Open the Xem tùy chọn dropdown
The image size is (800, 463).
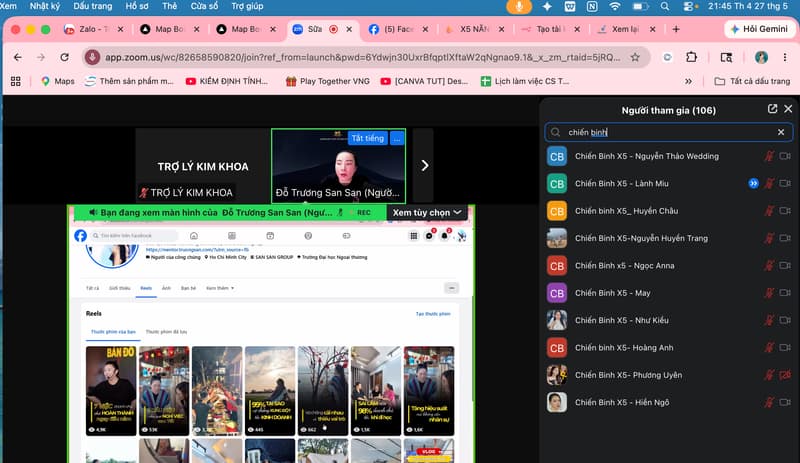(427, 212)
